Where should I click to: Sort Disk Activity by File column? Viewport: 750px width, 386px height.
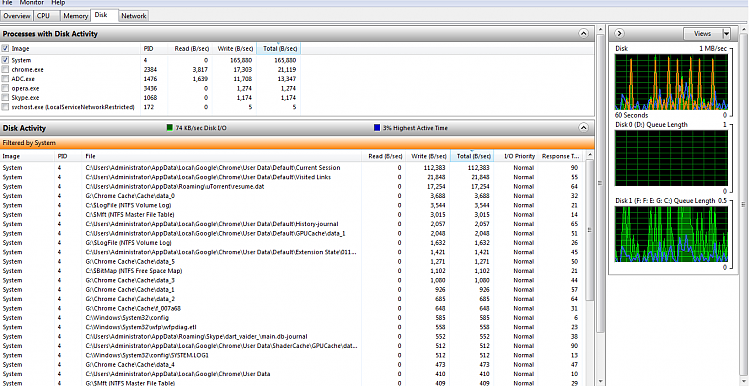point(222,156)
